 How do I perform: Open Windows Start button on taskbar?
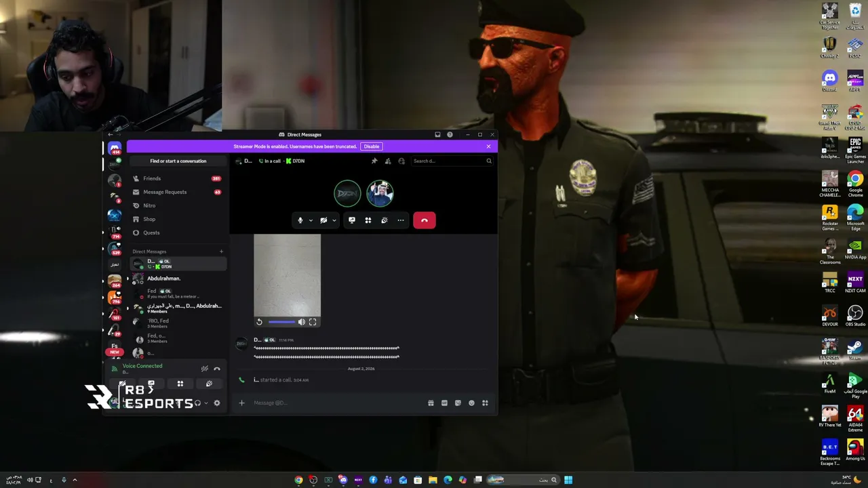click(568, 480)
